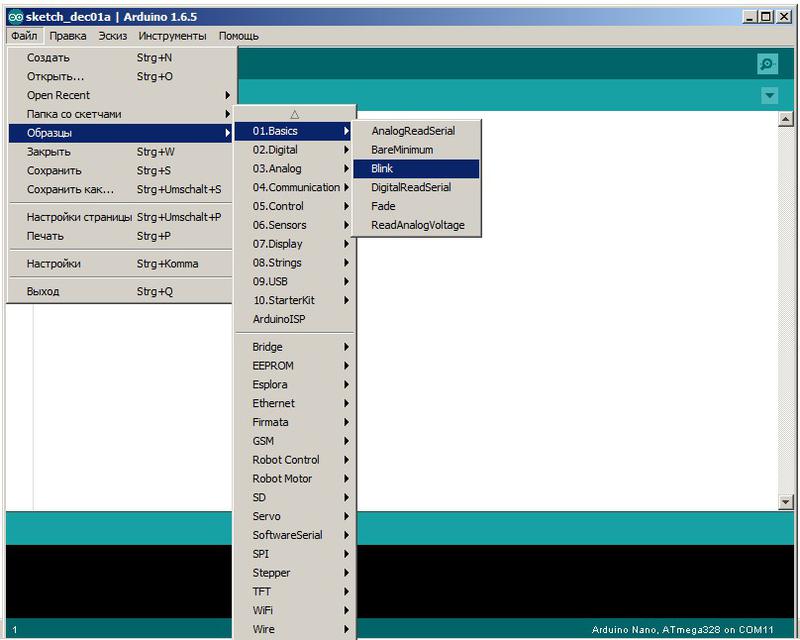Open the 10.StarterKit submenu
This screenshot has height=640, width=800.
point(294,301)
